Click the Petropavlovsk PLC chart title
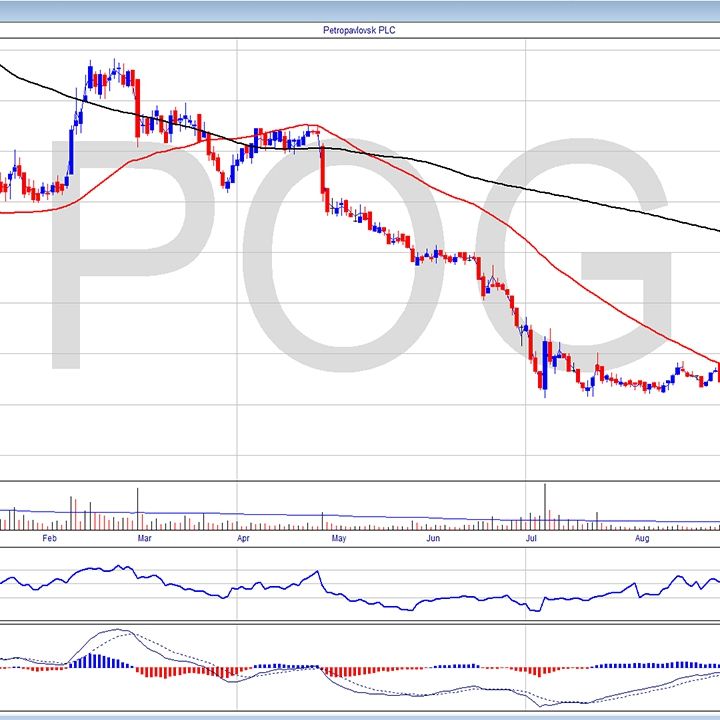720x720 pixels. pyautogui.click(x=359, y=30)
